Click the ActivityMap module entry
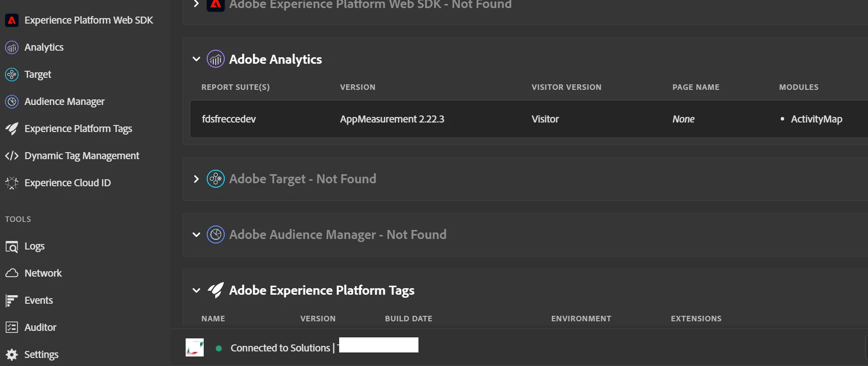This screenshot has width=868, height=366. 816,119
